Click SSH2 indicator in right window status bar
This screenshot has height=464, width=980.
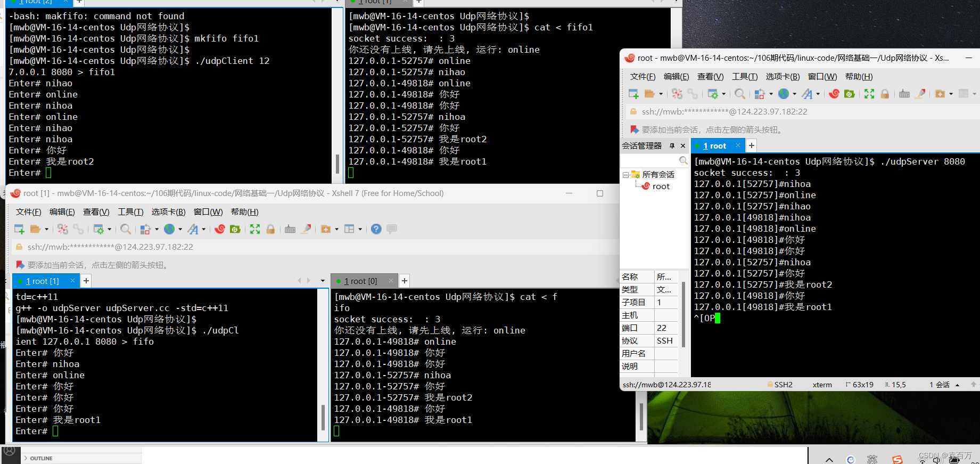point(780,385)
